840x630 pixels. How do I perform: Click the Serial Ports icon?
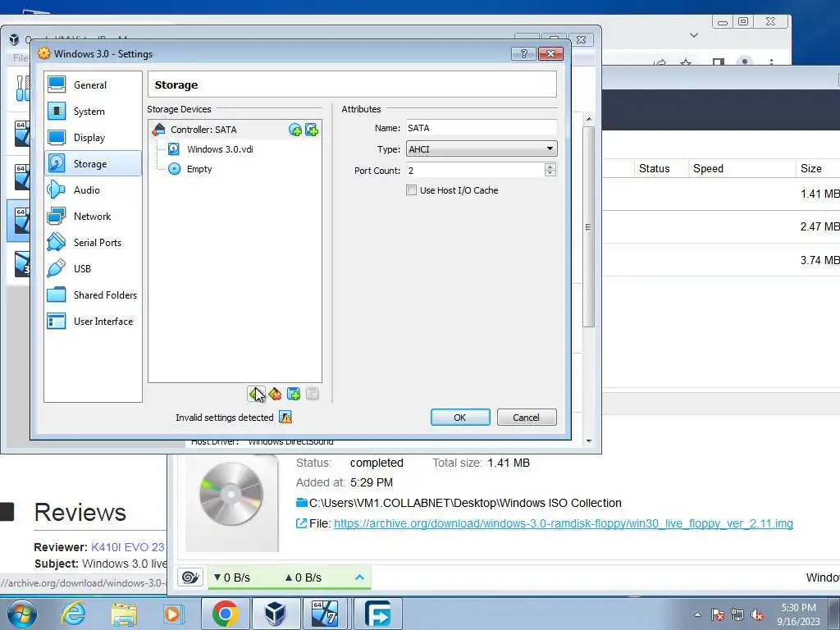pos(57,242)
